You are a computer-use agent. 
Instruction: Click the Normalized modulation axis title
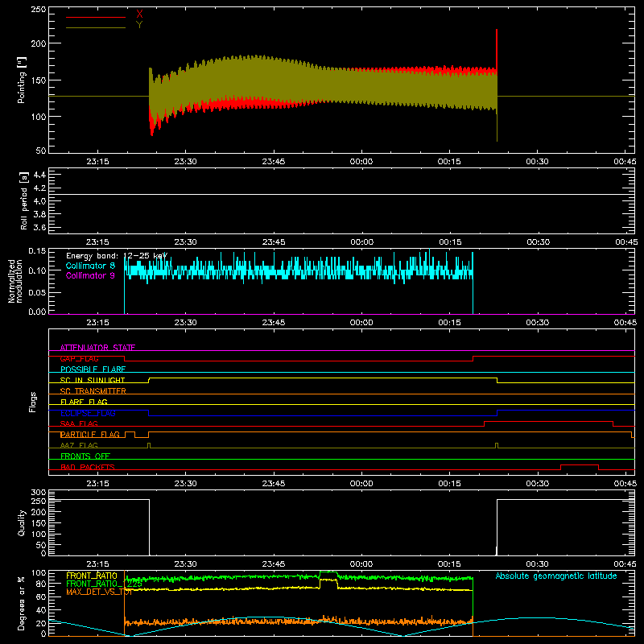15,281
